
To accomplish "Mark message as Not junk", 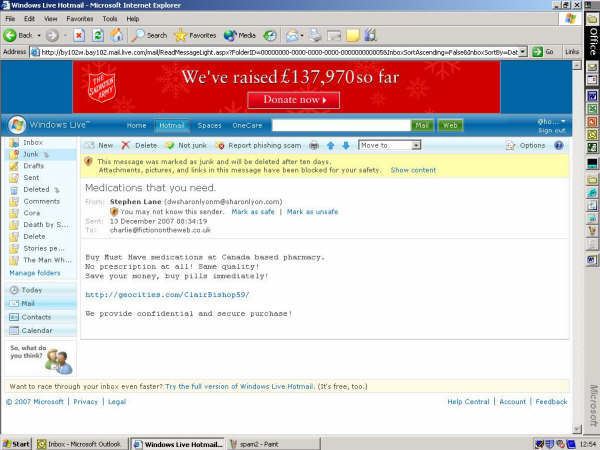I will [x=186, y=145].
